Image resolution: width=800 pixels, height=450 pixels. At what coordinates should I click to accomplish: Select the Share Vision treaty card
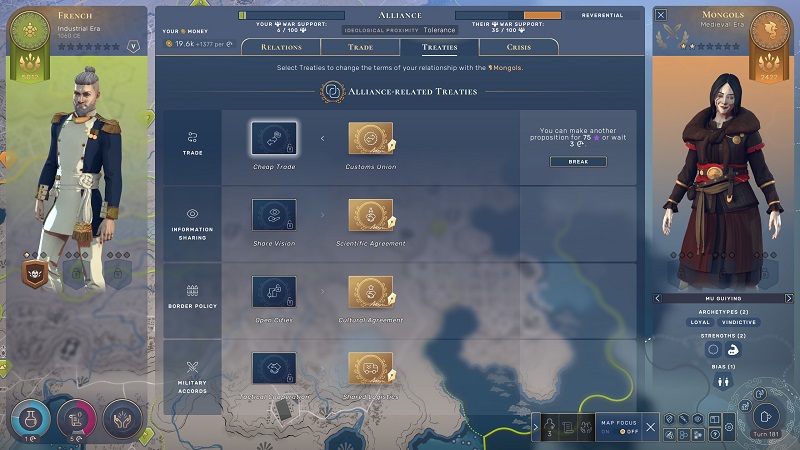click(274, 215)
